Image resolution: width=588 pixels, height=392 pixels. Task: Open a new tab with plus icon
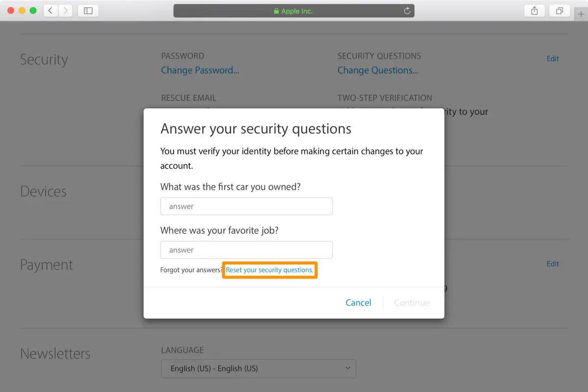coord(581,14)
